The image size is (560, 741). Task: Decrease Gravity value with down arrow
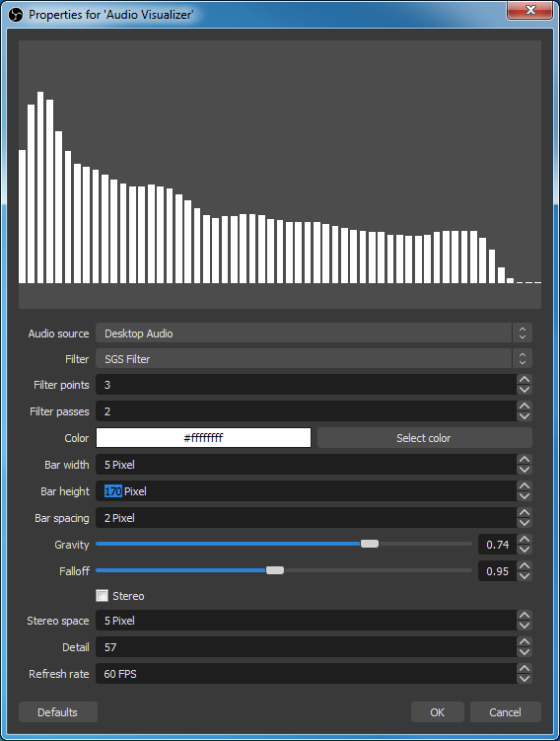(525, 550)
